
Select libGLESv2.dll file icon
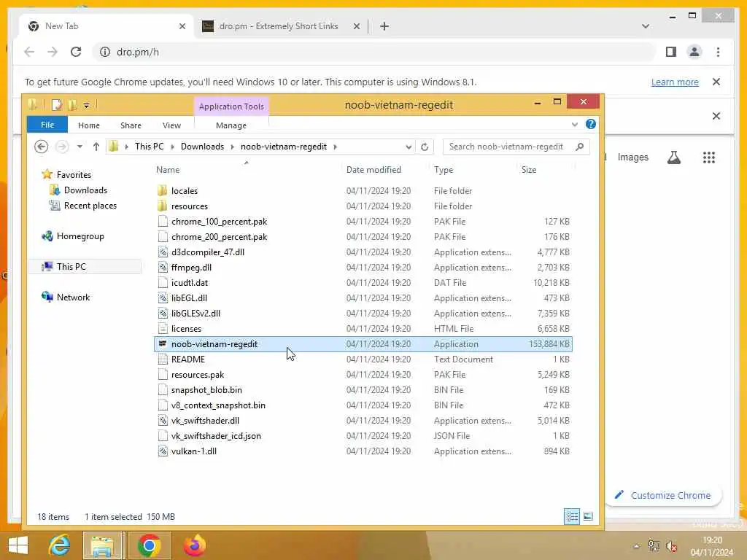[x=163, y=314]
